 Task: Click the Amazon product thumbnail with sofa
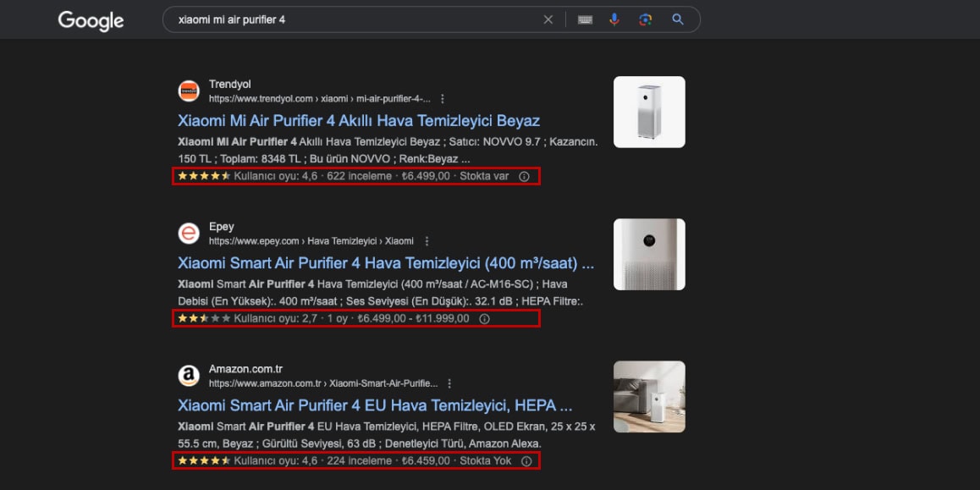coord(649,397)
